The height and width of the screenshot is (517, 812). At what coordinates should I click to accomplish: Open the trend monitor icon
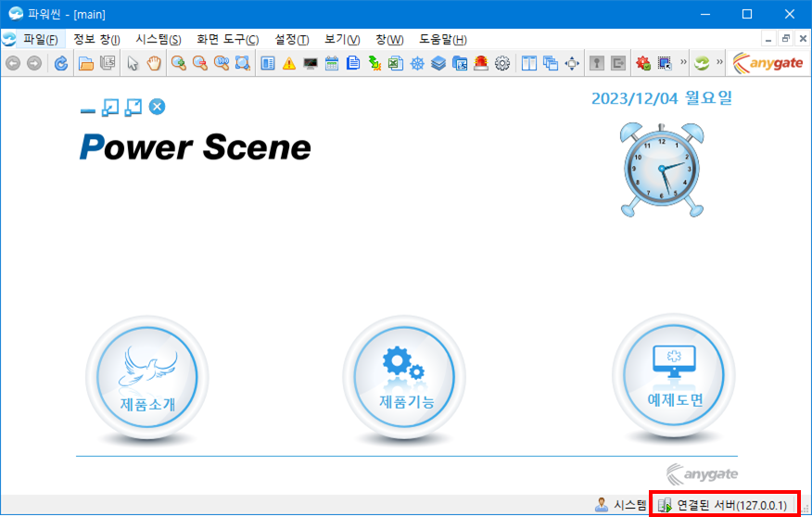(x=311, y=63)
